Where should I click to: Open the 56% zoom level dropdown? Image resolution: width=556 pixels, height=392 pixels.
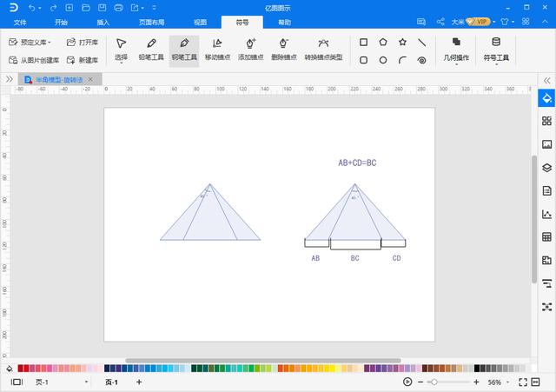pos(507,382)
